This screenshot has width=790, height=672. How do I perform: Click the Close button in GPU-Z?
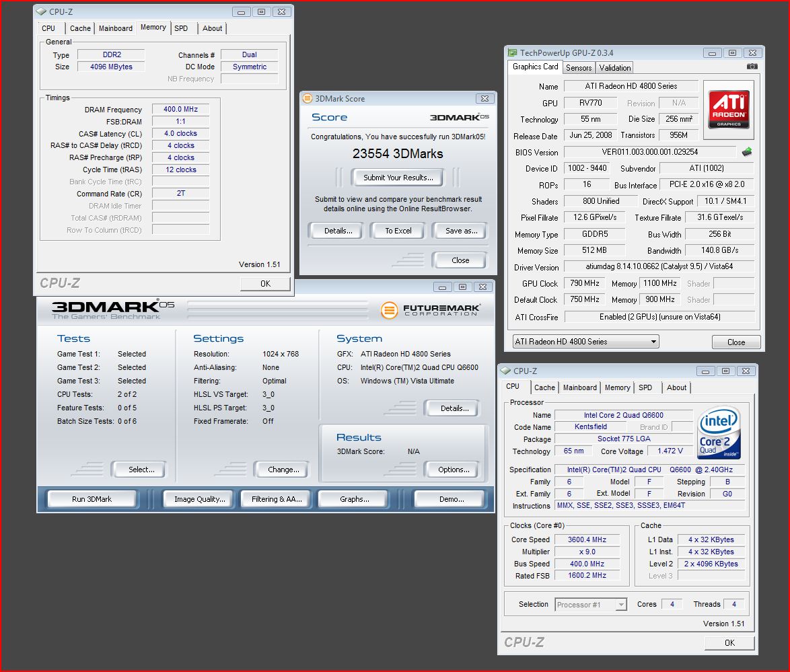click(736, 342)
